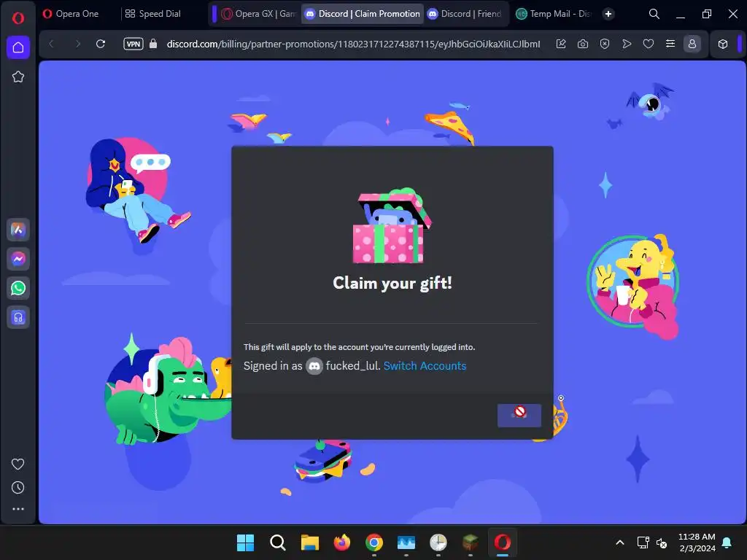
Task: Click the gift box image
Action: [393, 225]
